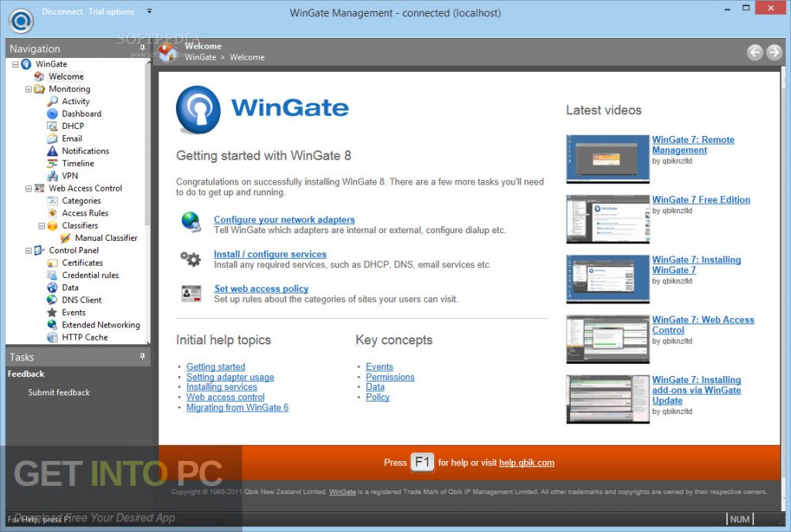Select Classifiers in the navigation tree
The width and height of the screenshot is (791, 532).
pos(80,225)
